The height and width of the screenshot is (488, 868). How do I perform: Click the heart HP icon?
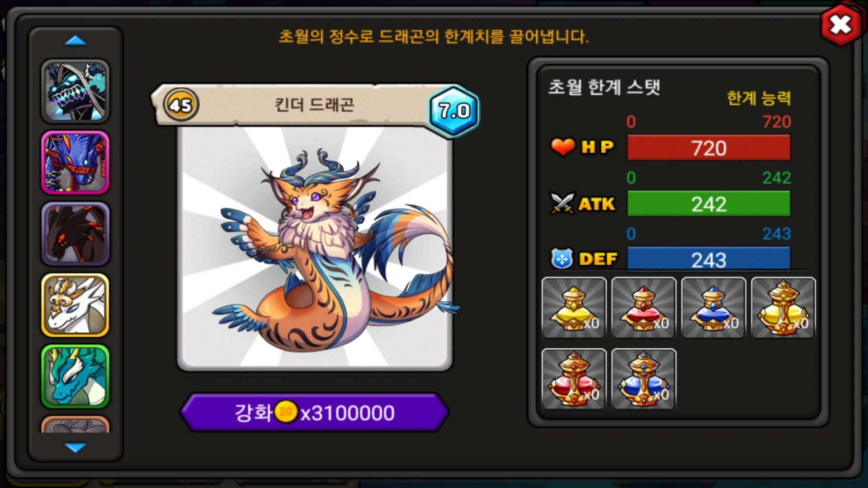562,147
